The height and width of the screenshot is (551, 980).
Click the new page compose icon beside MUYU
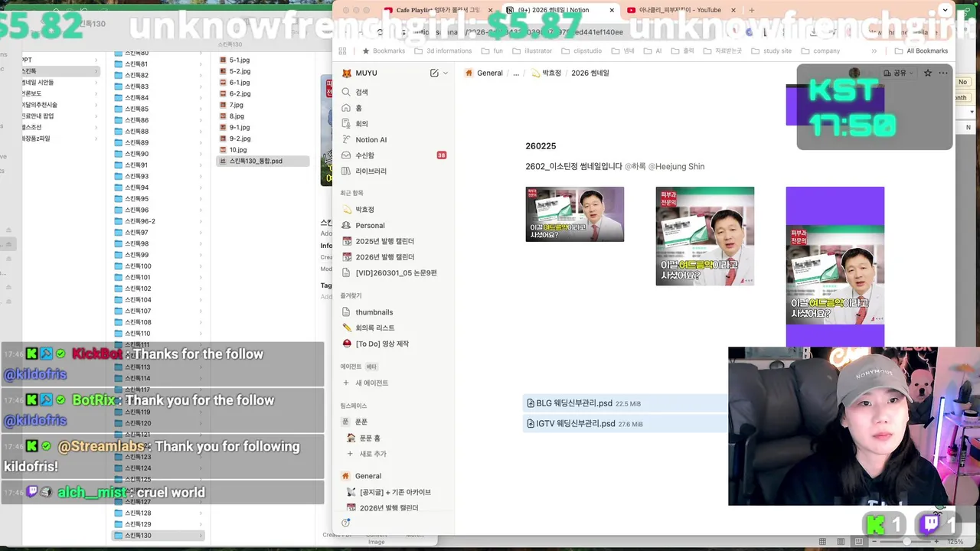pos(434,73)
